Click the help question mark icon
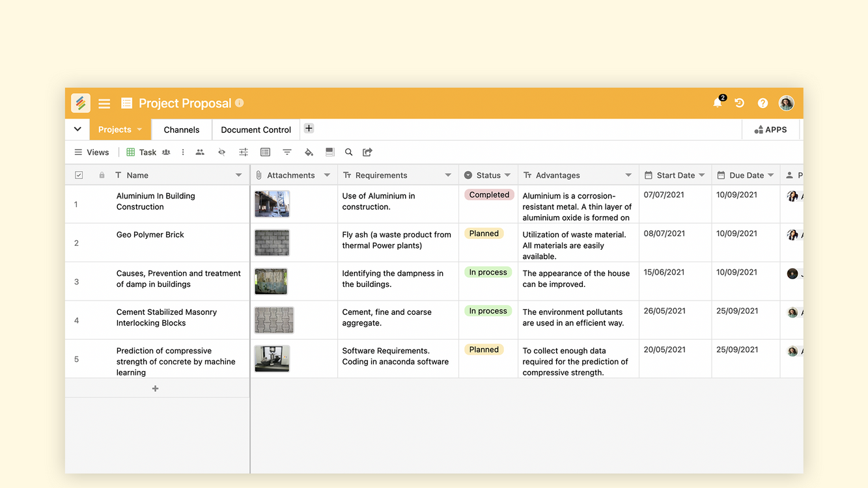The width and height of the screenshot is (868, 488). pos(763,103)
